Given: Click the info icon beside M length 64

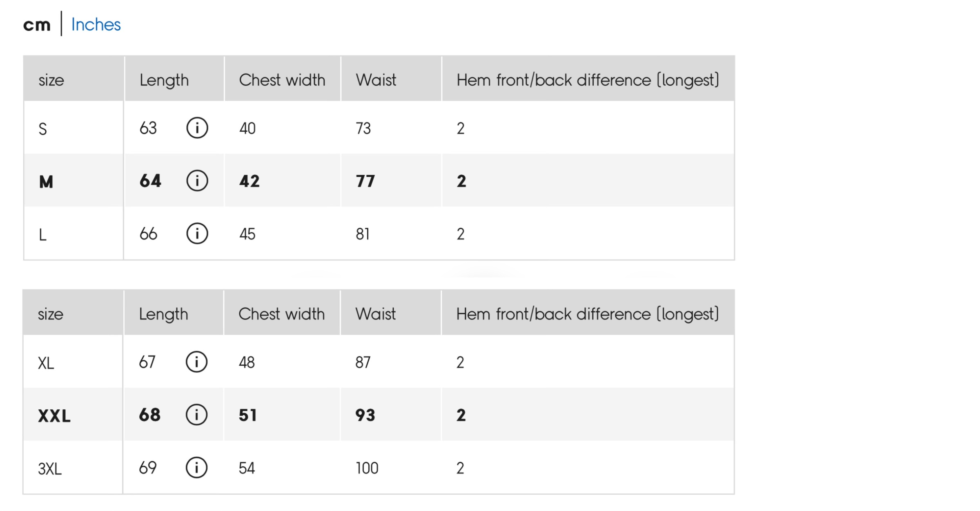Looking at the screenshot, I should click(197, 180).
